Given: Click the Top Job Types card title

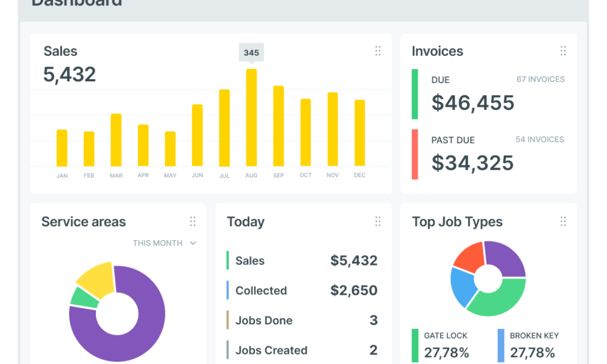Looking at the screenshot, I should (457, 222).
